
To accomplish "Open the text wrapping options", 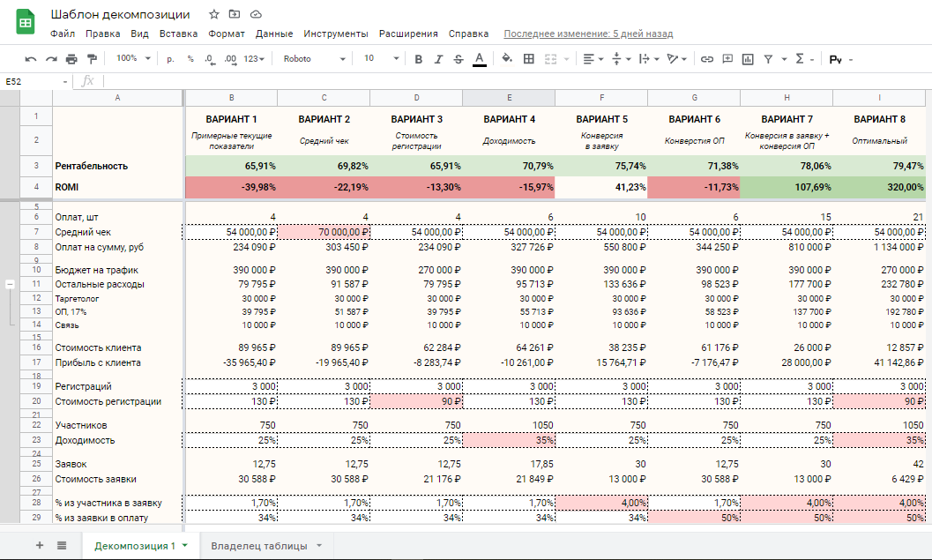I will (648, 59).
